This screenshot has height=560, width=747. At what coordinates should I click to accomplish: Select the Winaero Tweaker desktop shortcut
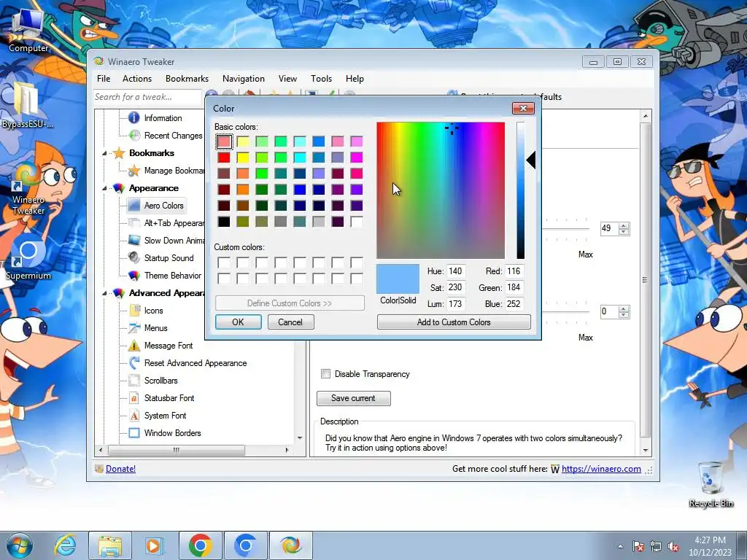coord(28,189)
